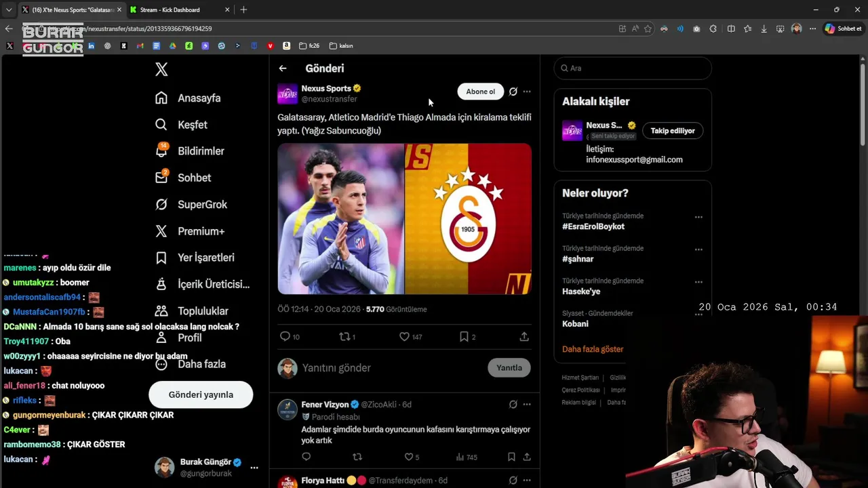The height and width of the screenshot is (488, 868).
Task: Open #şahnar trending topic
Action: (578, 259)
